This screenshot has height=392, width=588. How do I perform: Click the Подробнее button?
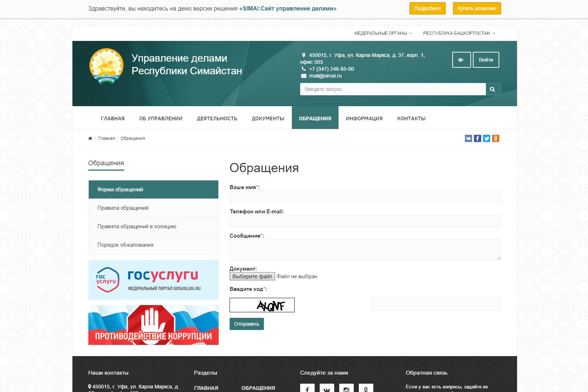point(428,8)
